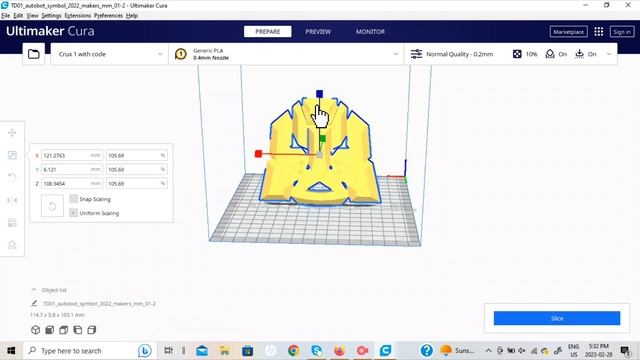640x360 pixels.
Task: Switch to top view icon
Action: coord(63,330)
